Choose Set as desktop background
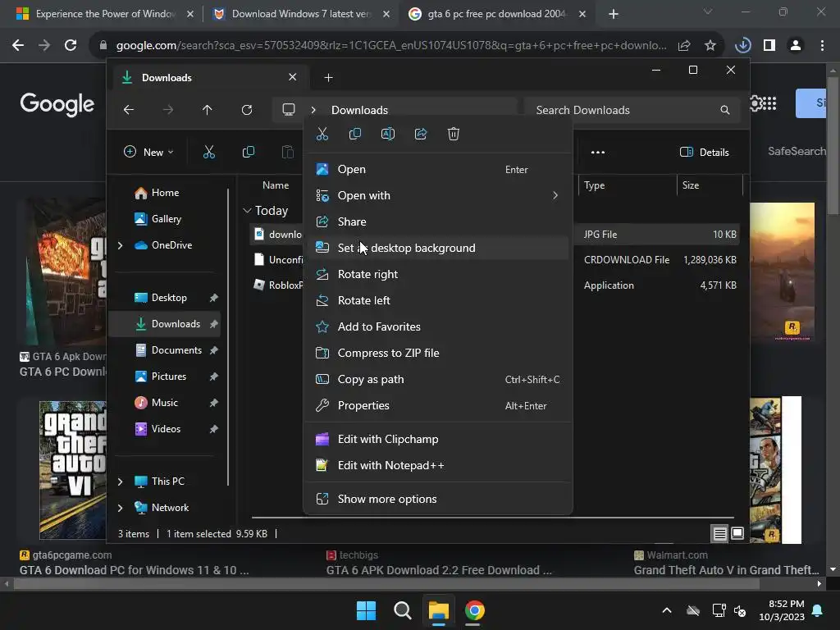Screen dimensions: 840x630 click(x=438, y=248)
